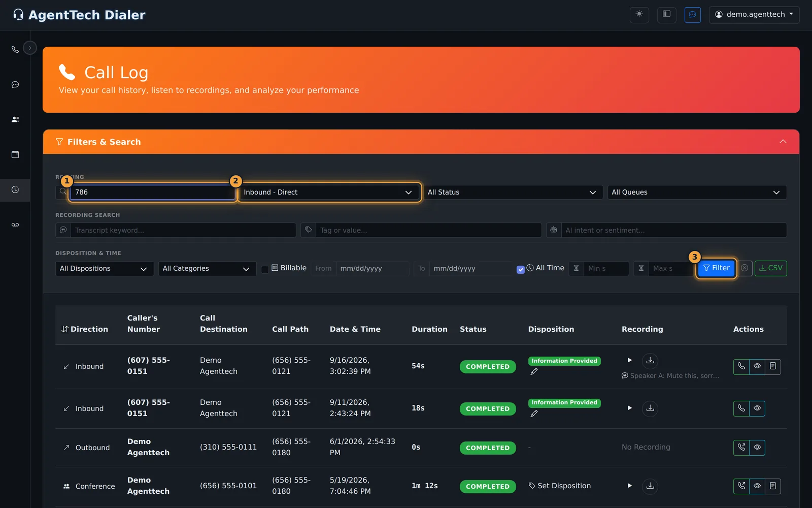
Task: Collapse the Filters & Search panel
Action: (x=783, y=142)
